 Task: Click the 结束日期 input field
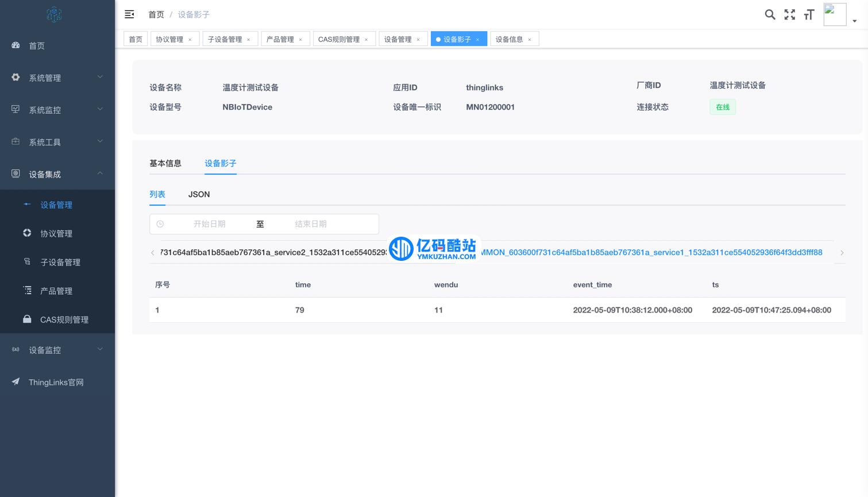pos(311,224)
